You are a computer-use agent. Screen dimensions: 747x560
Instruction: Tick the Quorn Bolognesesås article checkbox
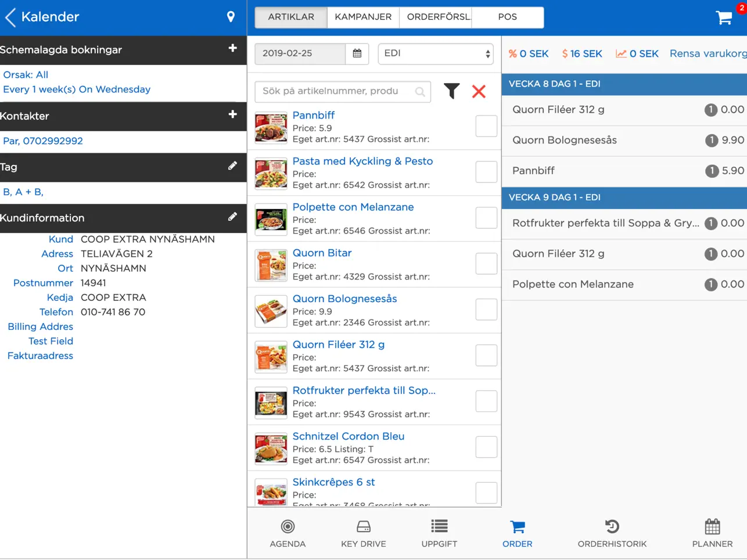[x=486, y=310]
